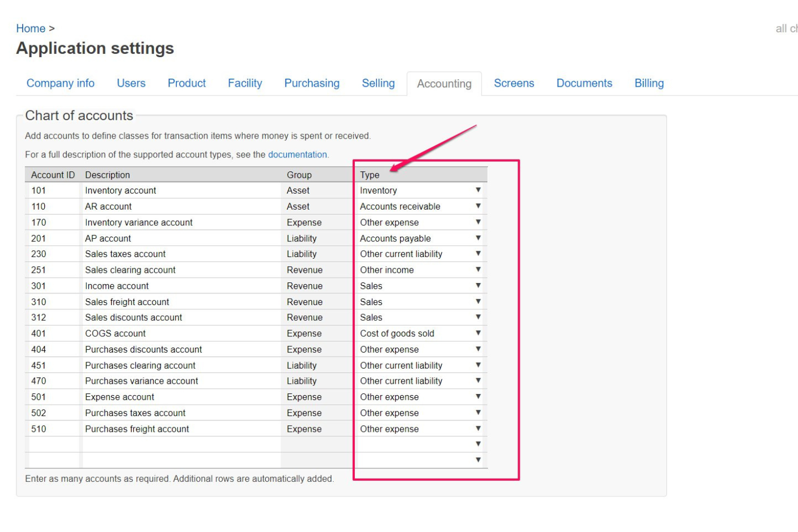Click the first empty Description field
Image resolution: width=798 pixels, height=532 pixels.
point(181,445)
